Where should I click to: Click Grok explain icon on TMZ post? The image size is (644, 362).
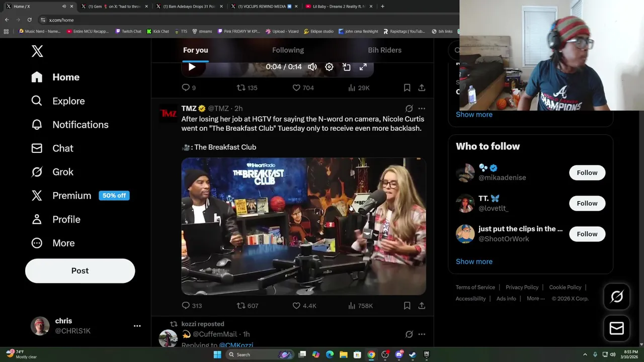409,109
